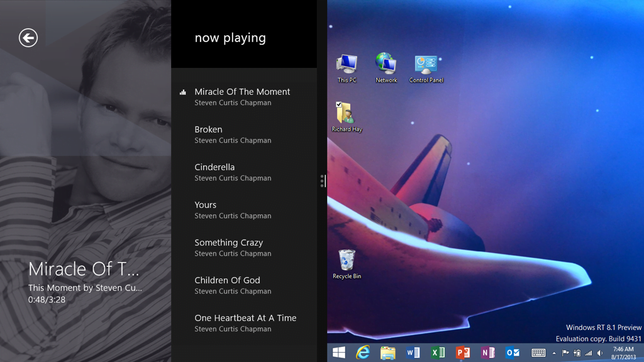Open Internet Explorer from the taskbar
644x362 pixels.
[x=363, y=353]
